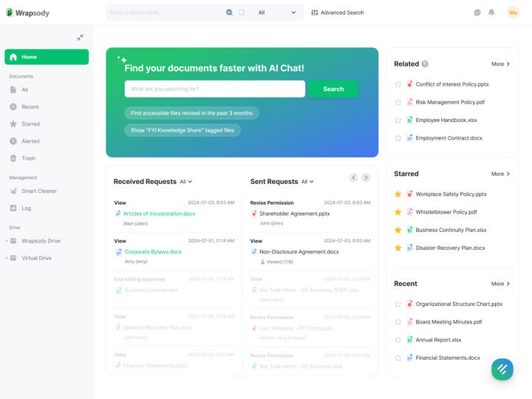Open Received Requests All filter dropdown

click(x=186, y=182)
